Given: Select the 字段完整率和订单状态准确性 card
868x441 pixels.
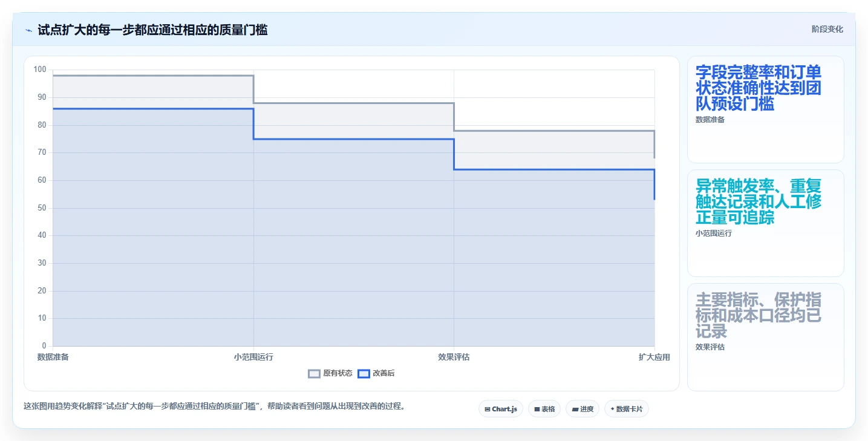Looking at the screenshot, I should coord(765,109).
